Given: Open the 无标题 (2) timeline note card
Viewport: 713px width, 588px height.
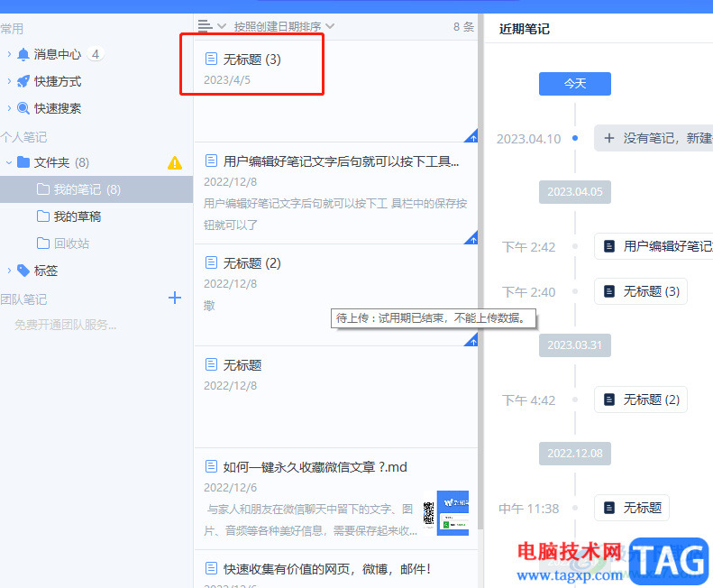Looking at the screenshot, I should [641, 400].
